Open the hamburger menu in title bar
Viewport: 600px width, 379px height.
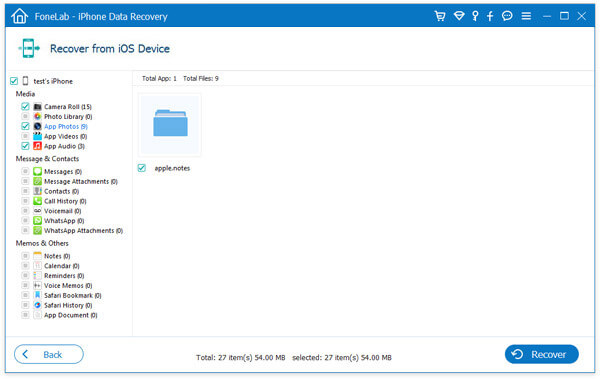tap(526, 16)
